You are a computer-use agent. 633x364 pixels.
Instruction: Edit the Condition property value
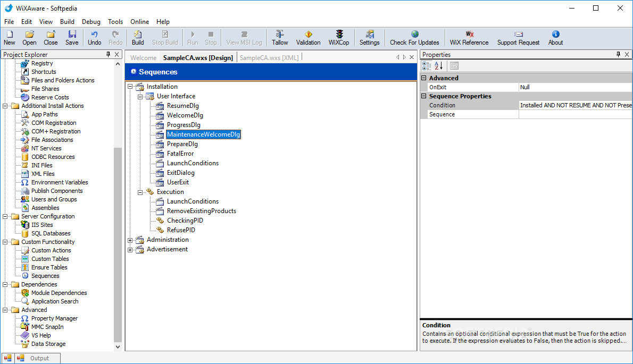click(575, 105)
